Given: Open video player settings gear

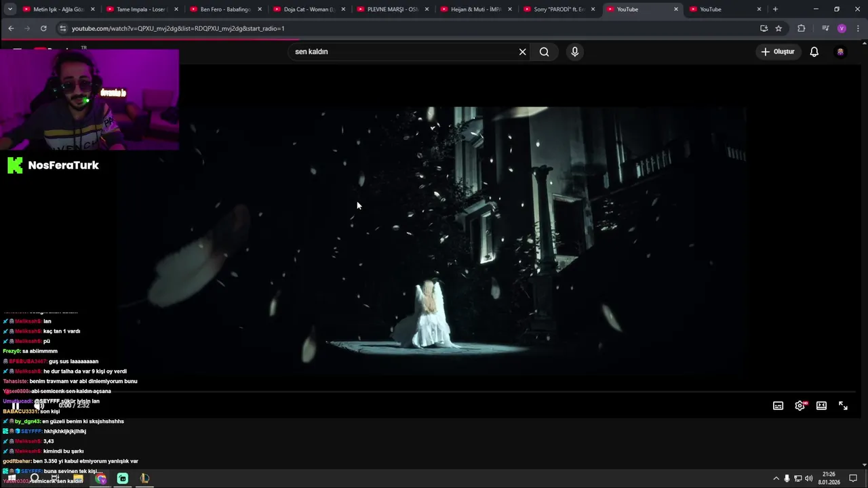Looking at the screenshot, I should point(800,406).
